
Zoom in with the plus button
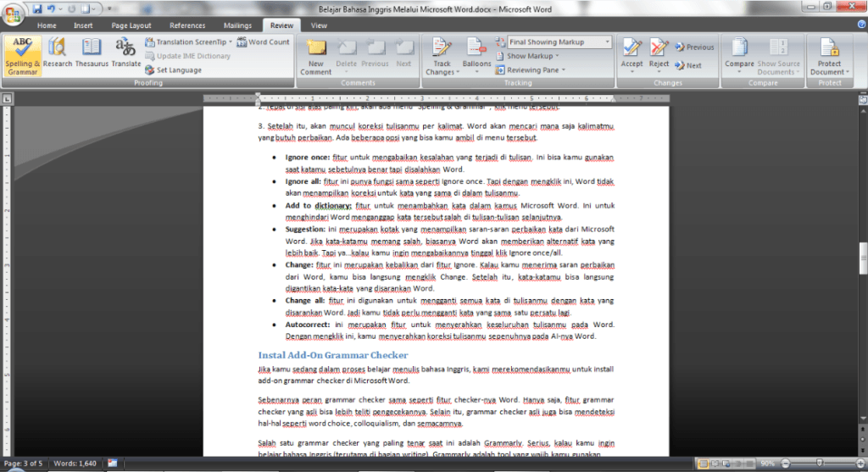point(860,464)
